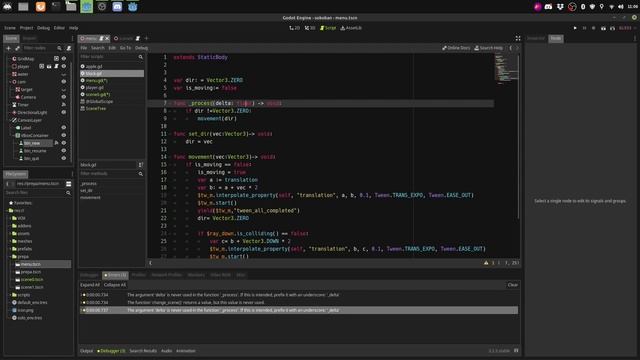Add a new child node in Scene dock
640x360 pixels.
point(8,48)
